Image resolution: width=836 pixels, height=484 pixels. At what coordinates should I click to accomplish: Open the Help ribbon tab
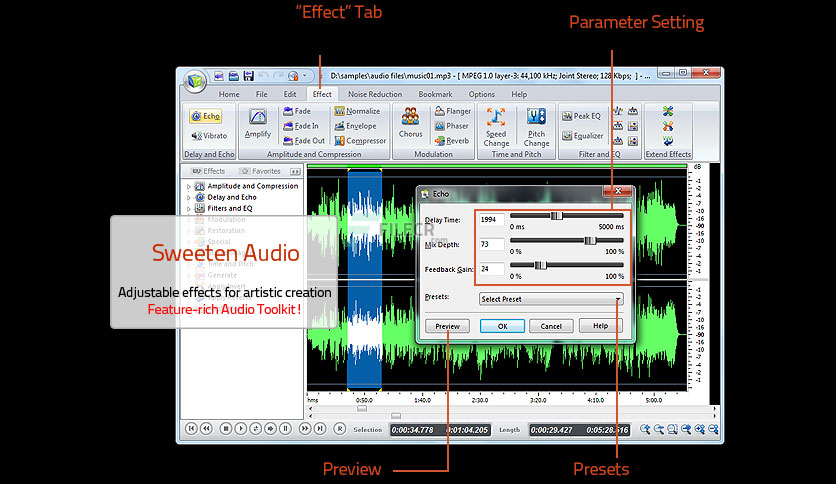519,94
